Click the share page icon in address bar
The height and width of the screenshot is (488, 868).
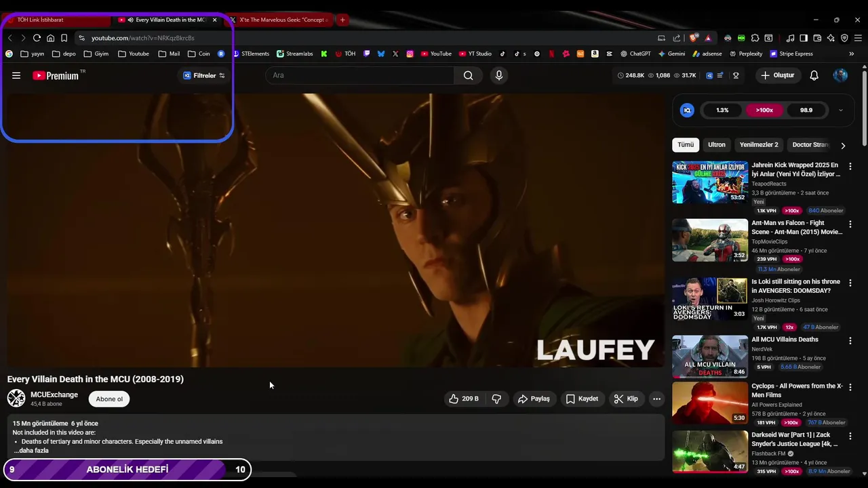point(677,38)
